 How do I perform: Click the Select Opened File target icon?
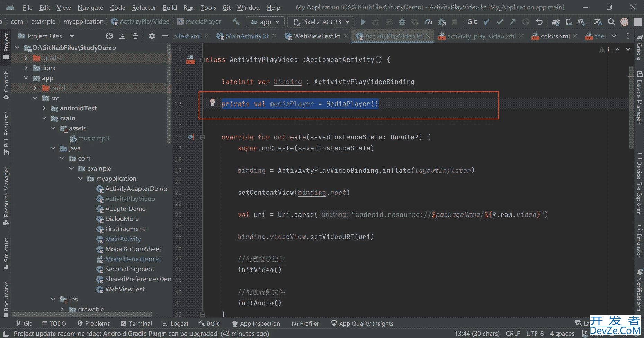click(x=109, y=36)
